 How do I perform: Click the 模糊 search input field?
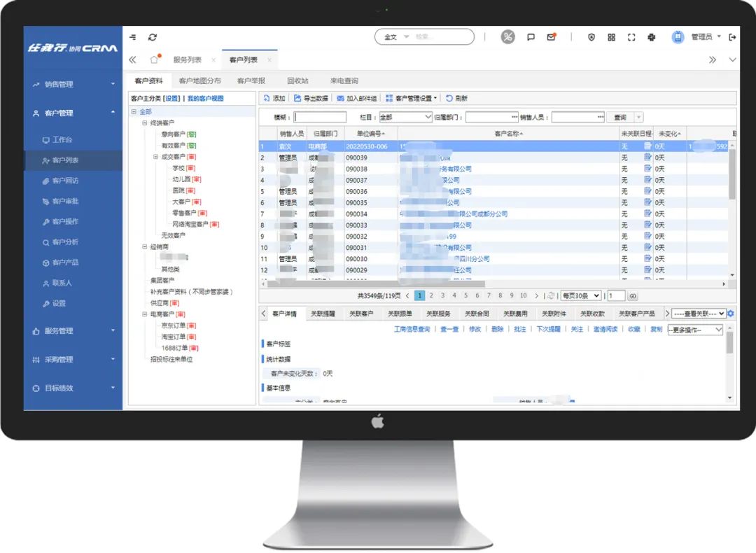(320, 118)
